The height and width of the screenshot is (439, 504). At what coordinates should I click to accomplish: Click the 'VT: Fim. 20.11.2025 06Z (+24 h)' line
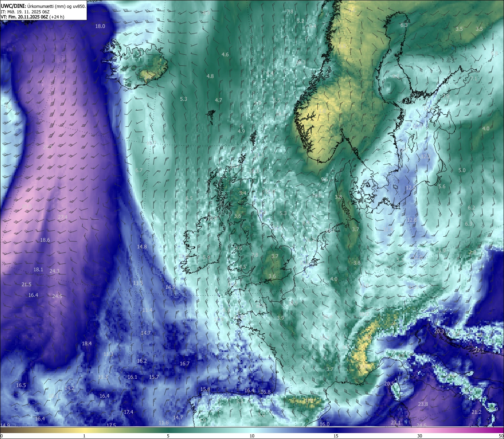point(33,17)
